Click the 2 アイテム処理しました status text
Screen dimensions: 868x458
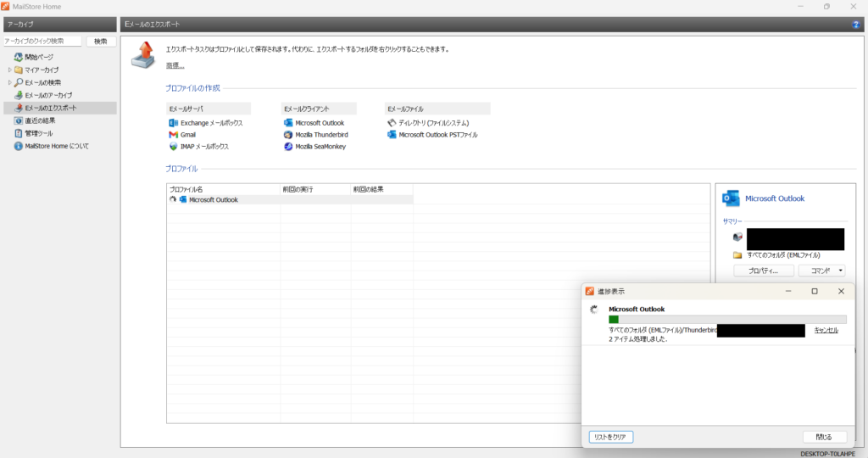click(637, 339)
